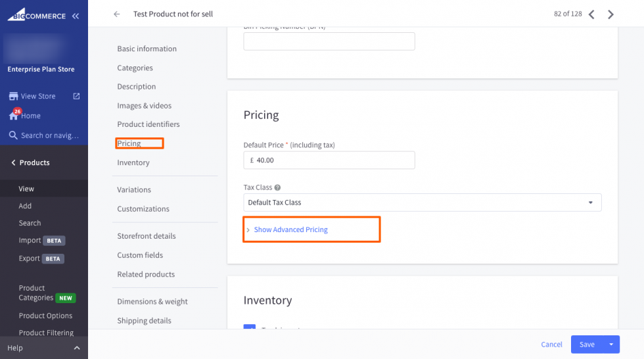644x359 pixels.
Task: Click the back arrow beside product title
Action: coord(117,14)
